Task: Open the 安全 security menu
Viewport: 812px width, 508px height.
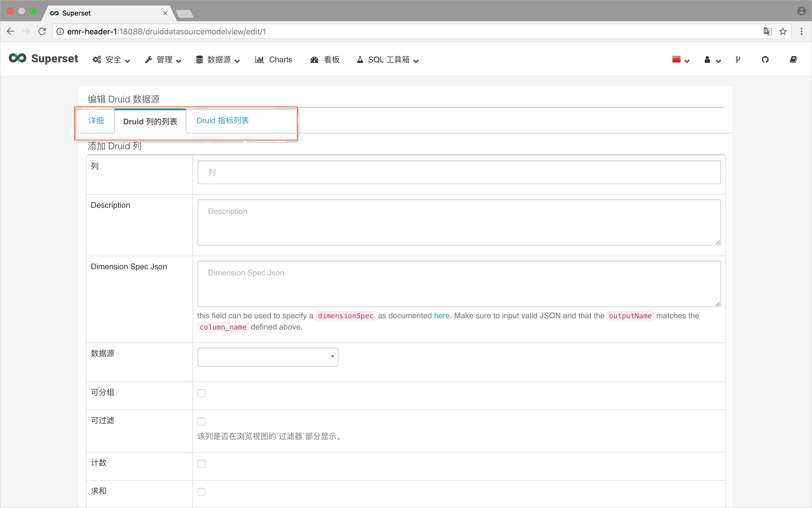Action: pyautogui.click(x=112, y=60)
